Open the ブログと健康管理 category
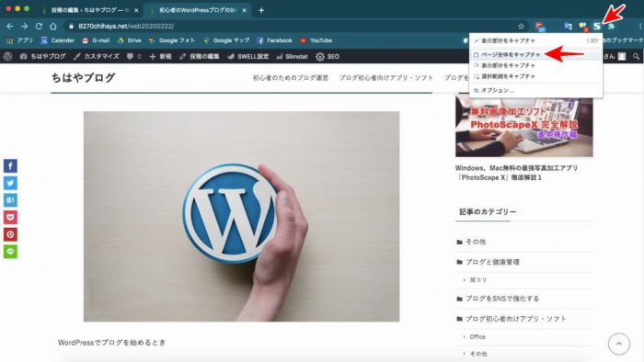Viewport: 644px width, 362px height. pyautogui.click(x=492, y=262)
